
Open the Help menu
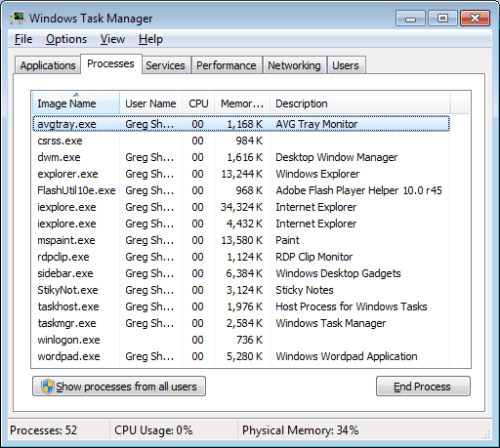pos(151,39)
